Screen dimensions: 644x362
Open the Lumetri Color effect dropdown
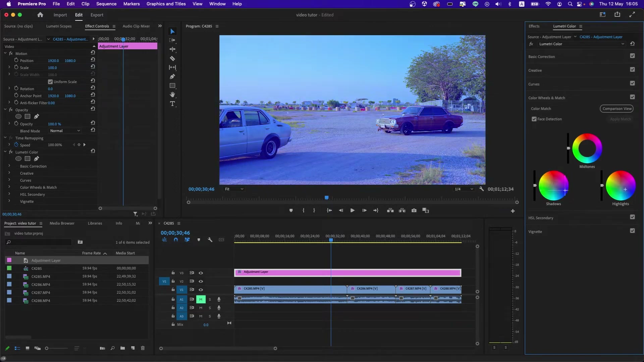pyautogui.click(x=581, y=44)
